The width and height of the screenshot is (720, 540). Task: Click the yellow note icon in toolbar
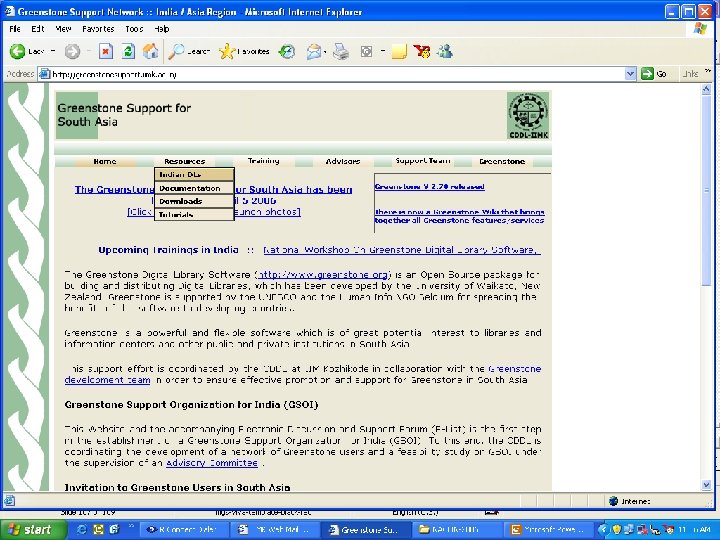(399, 51)
